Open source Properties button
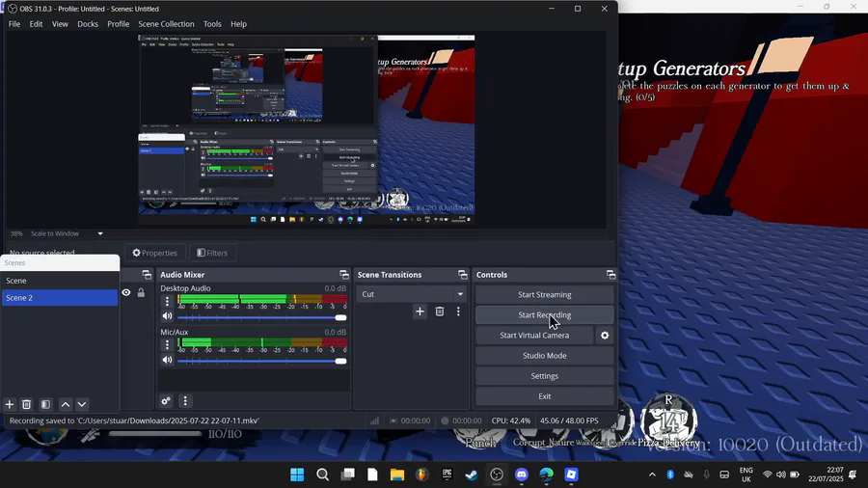 (155, 253)
